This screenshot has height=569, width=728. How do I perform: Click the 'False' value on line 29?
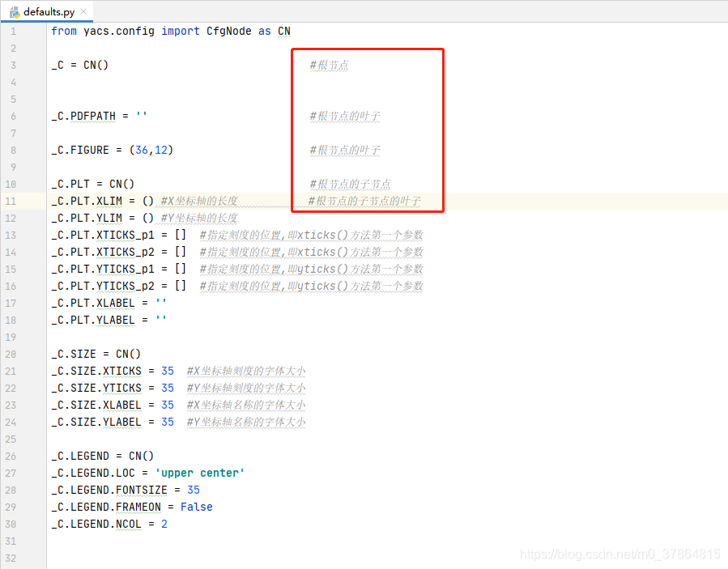197,507
